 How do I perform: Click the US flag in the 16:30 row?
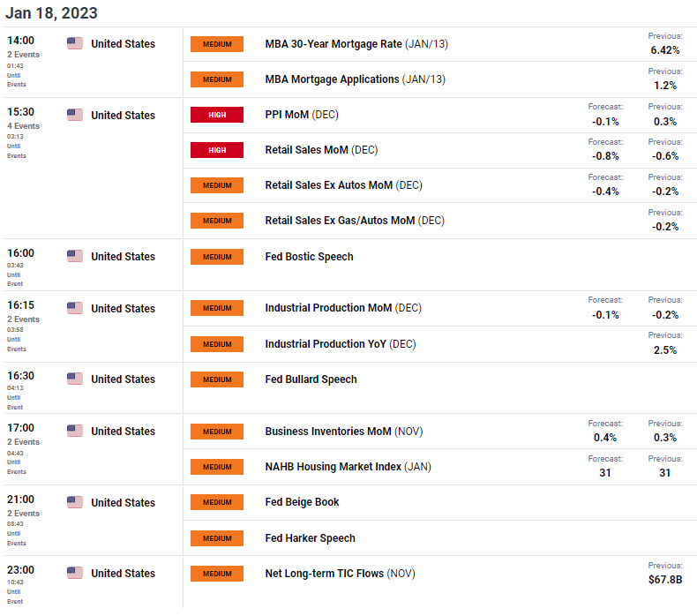click(x=75, y=379)
